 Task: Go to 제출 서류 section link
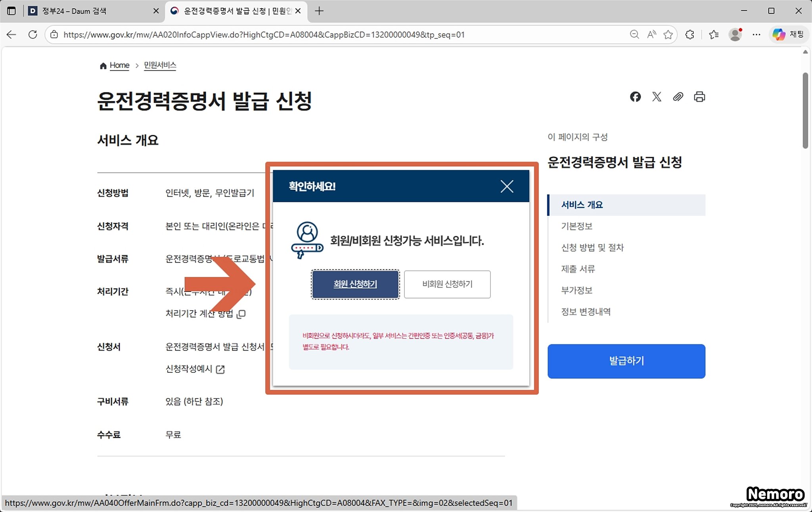point(578,269)
